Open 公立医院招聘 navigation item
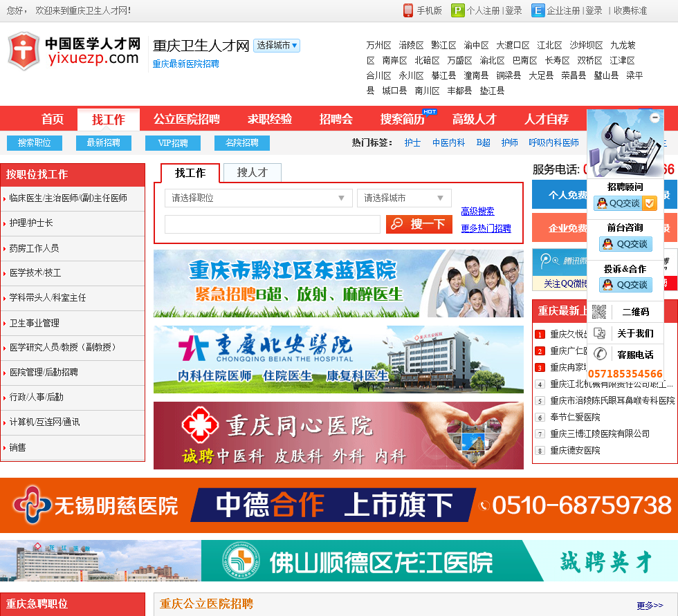The height and width of the screenshot is (616, 678). tap(187, 119)
